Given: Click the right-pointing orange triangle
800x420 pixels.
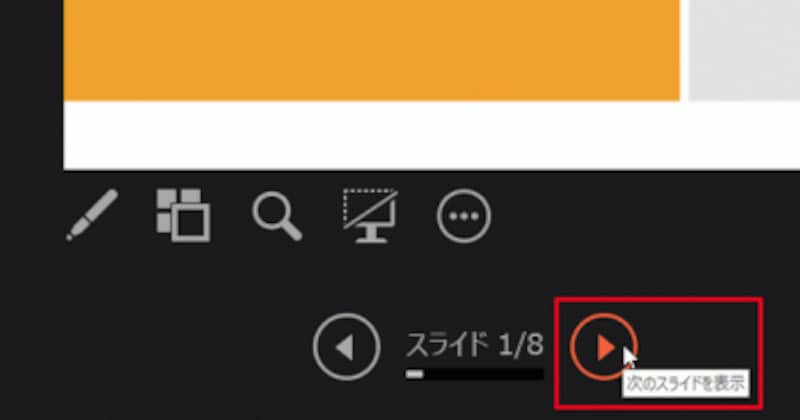Looking at the screenshot, I should click(x=606, y=348).
